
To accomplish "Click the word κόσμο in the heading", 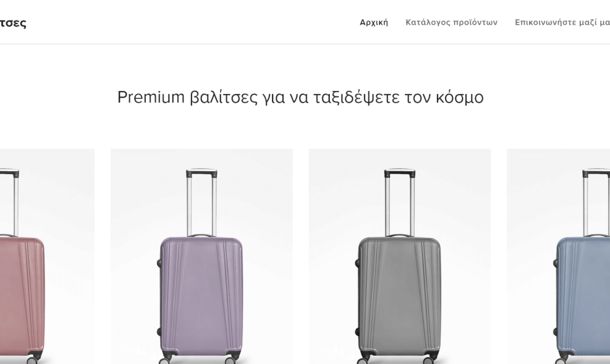I will pyautogui.click(x=459, y=97).
